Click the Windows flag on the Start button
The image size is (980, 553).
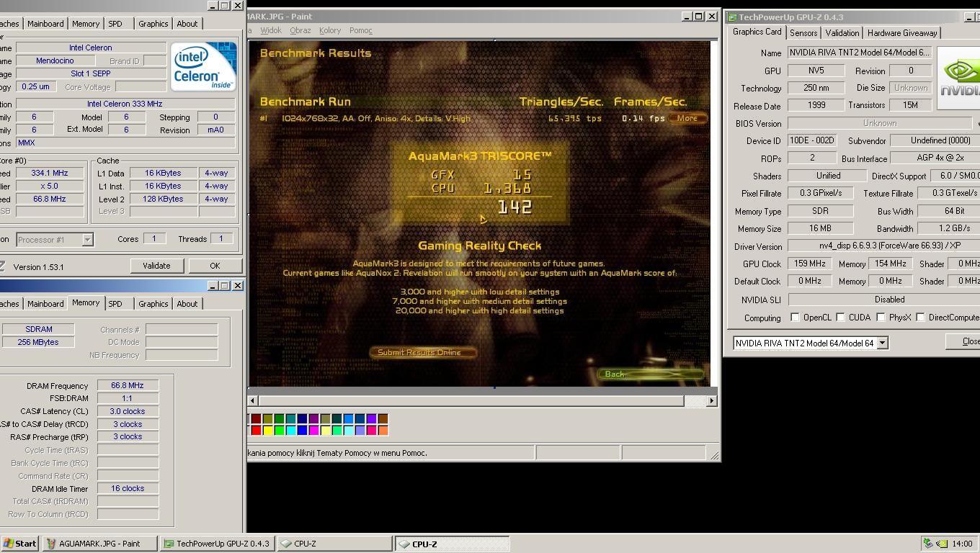point(9,544)
